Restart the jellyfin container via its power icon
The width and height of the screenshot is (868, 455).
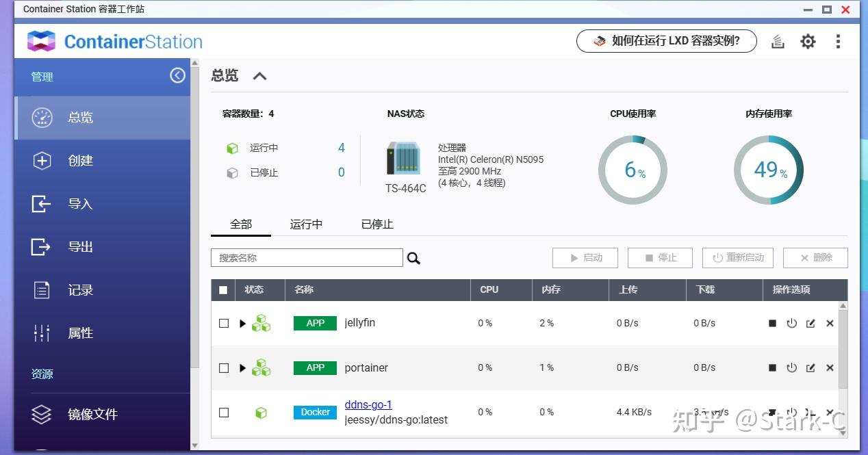coord(792,323)
